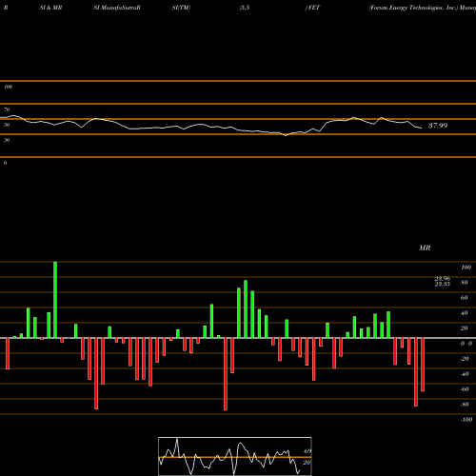Click the MR axis label -100

pyautogui.click(x=466, y=420)
